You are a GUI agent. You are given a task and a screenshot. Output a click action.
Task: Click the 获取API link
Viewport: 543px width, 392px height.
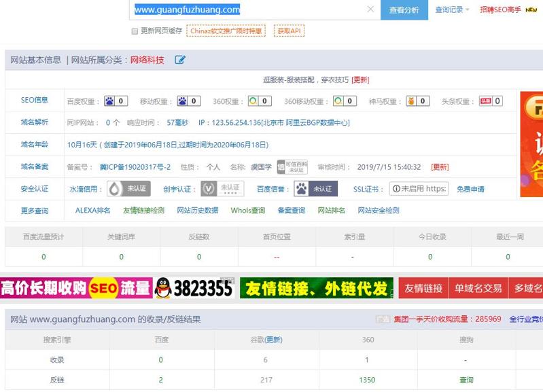[x=289, y=31]
